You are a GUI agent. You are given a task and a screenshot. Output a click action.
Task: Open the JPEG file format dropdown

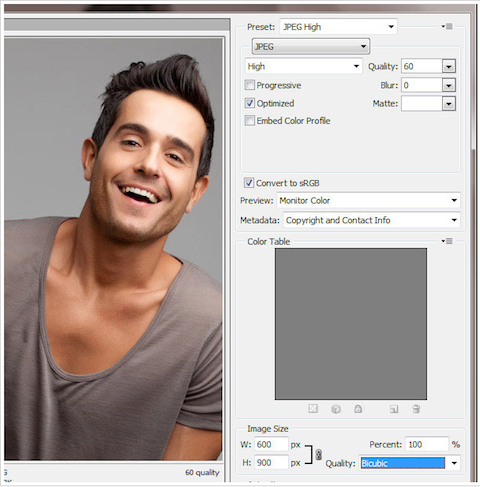tap(311, 47)
